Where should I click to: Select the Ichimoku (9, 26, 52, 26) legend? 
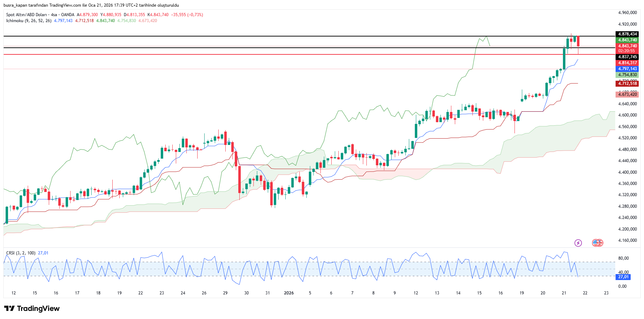pos(29,21)
